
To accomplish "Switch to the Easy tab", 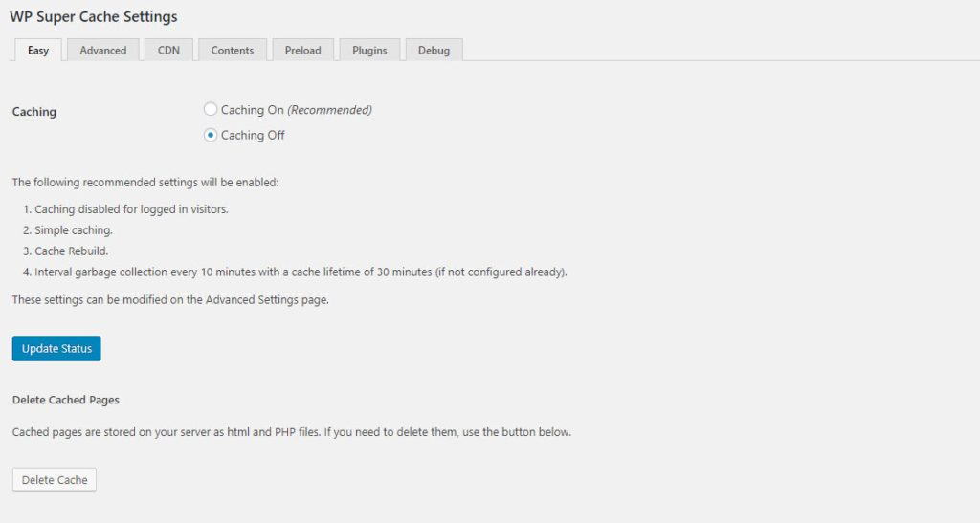I will tap(38, 51).
